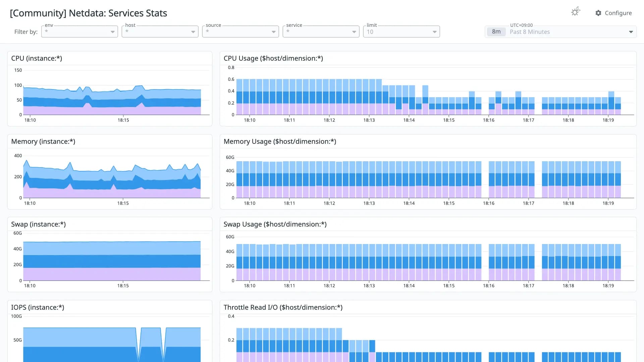Click the Swap Usage ($host/dimension:*) title

[275, 224]
